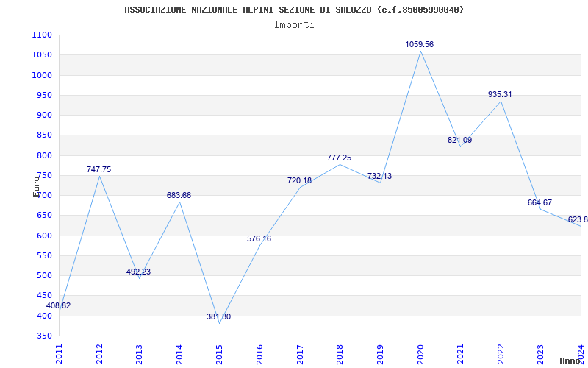Click the 2016 x-axis year label

click(260, 354)
